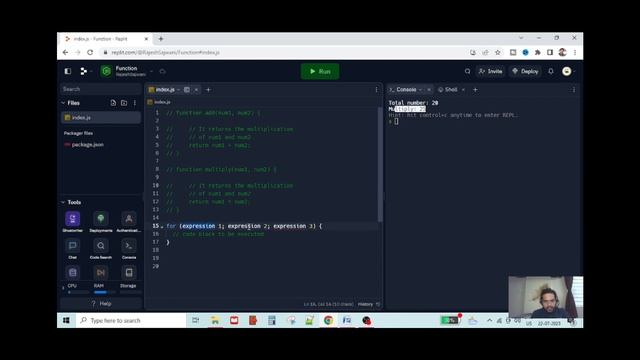Open the Ghostwriter tool

[73, 219]
